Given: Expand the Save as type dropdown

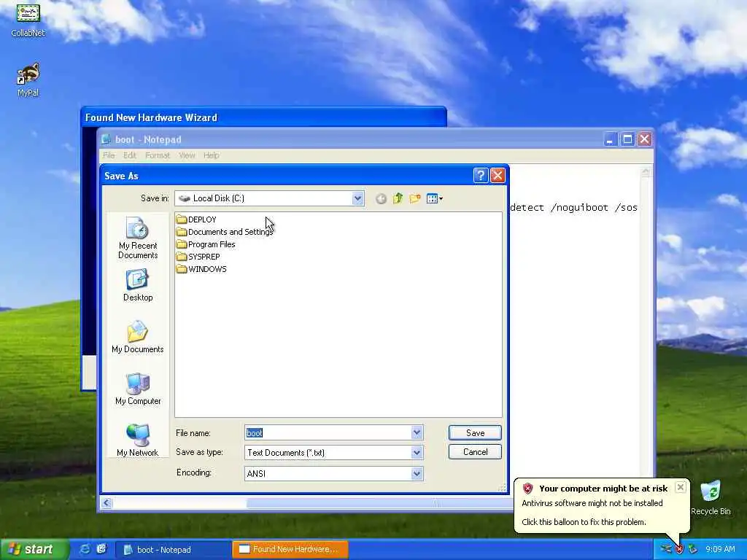Looking at the screenshot, I should (x=417, y=452).
